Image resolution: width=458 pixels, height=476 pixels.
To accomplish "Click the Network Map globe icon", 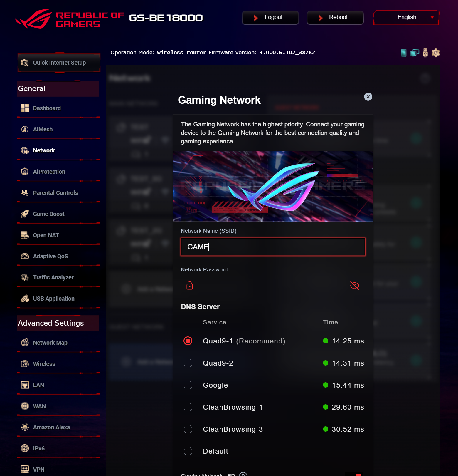I will [x=25, y=343].
